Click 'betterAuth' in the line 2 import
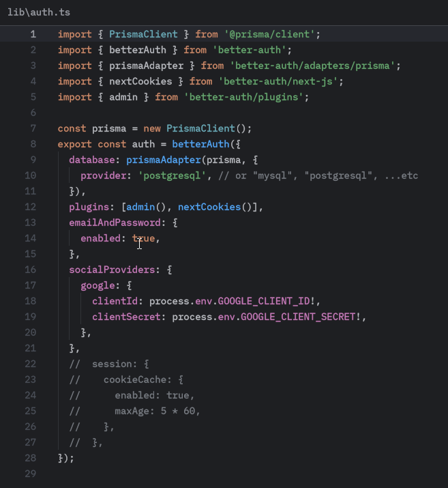 click(138, 50)
